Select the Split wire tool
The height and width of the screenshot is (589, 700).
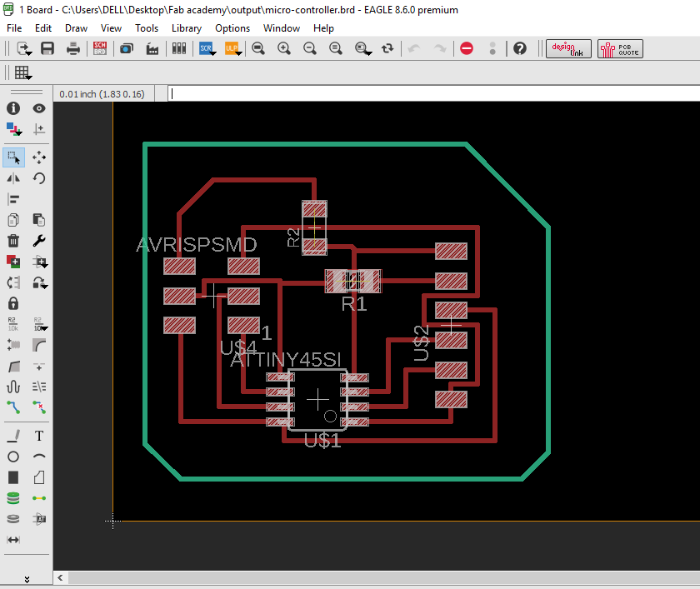[13, 367]
